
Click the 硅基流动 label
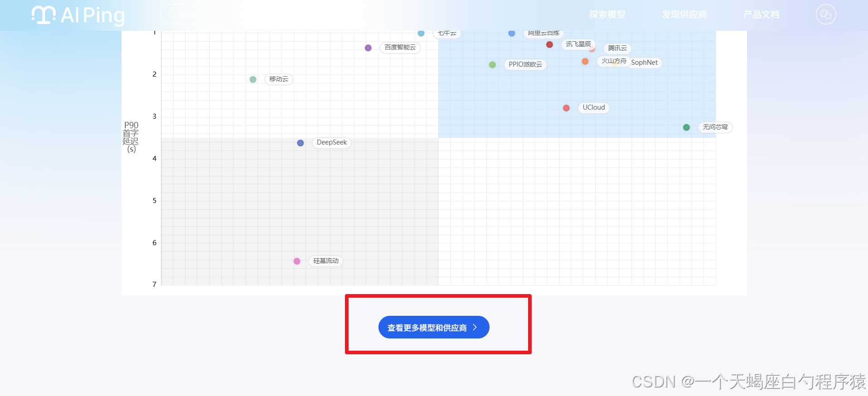[326, 261]
